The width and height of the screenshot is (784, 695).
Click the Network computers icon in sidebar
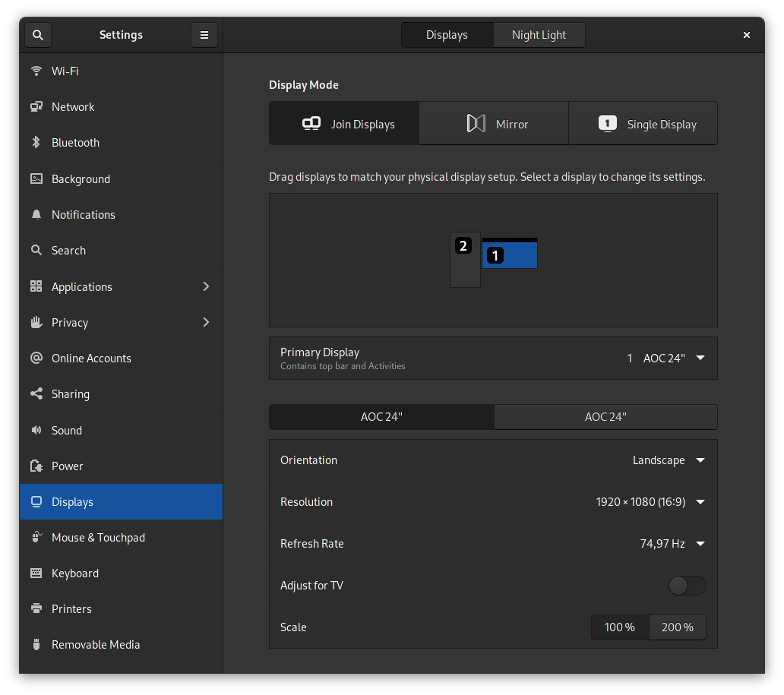tap(36, 106)
